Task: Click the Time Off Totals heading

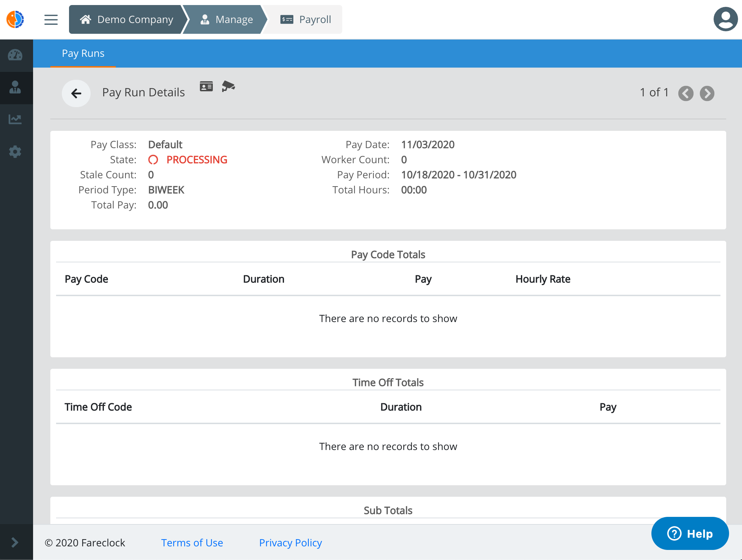Action: point(388,382)
